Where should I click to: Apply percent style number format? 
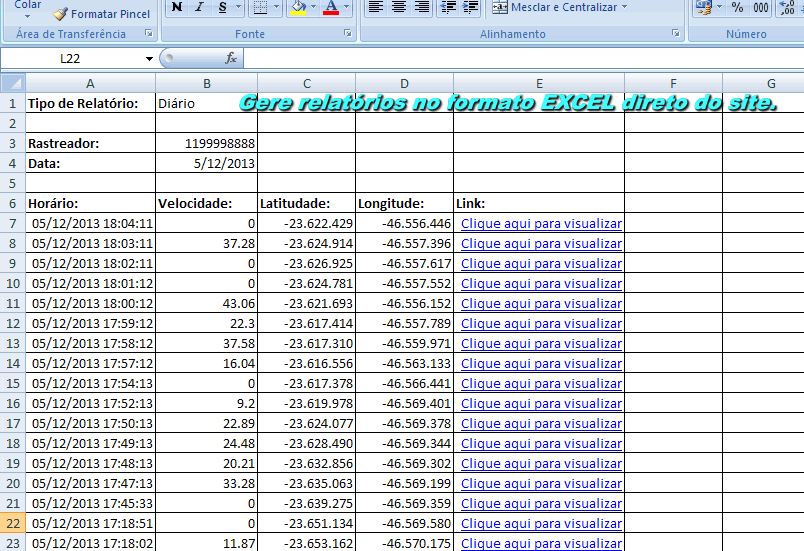click(737, 7)
